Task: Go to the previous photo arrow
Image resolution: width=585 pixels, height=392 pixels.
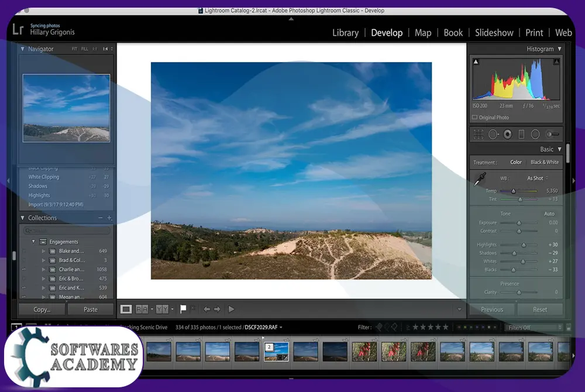Action: pos(207,309)
